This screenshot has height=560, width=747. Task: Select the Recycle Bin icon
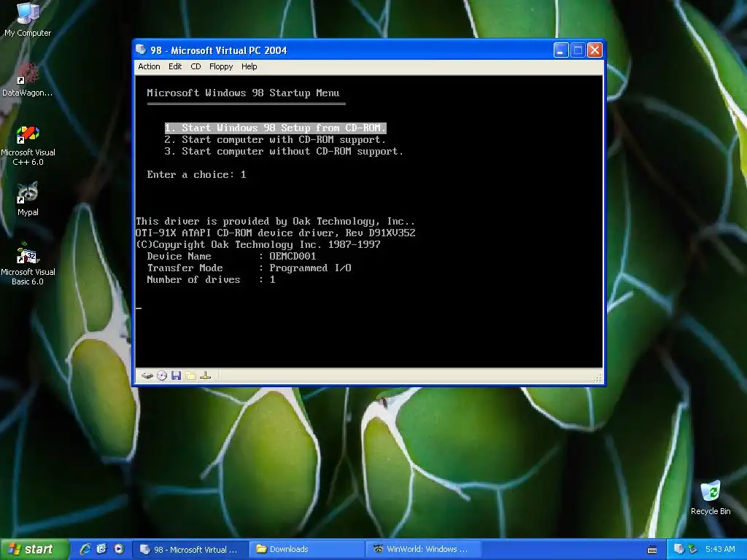pos(711,498)
